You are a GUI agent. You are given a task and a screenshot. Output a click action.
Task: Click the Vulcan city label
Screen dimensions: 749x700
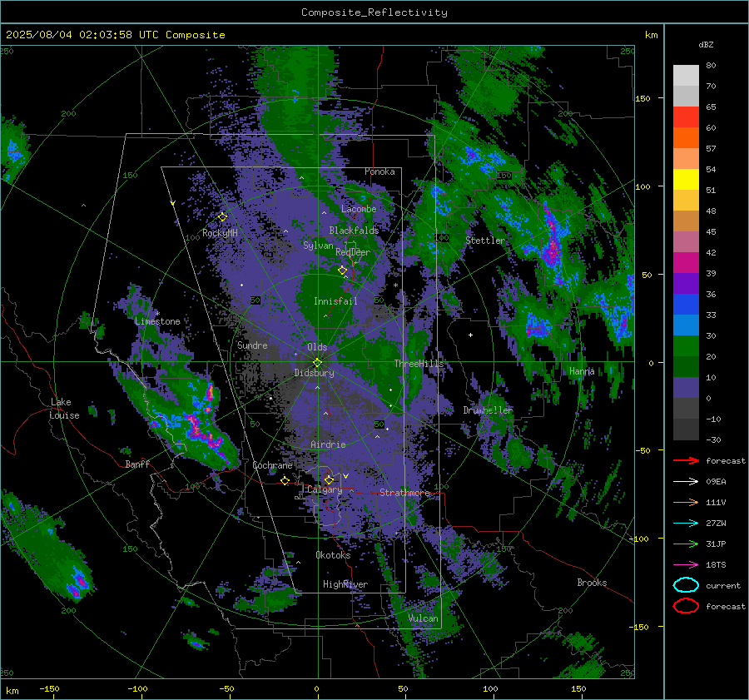pyautogui.click(x=424, y=618)
